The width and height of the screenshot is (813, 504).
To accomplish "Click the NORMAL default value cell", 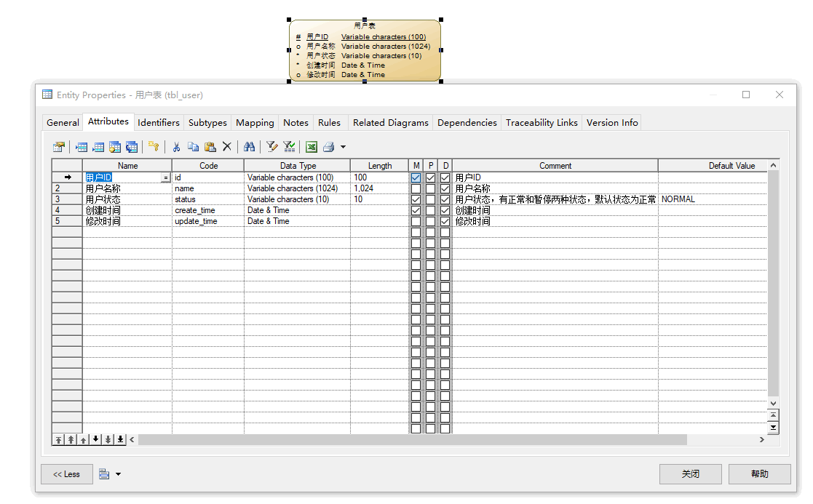I will 713,199.
